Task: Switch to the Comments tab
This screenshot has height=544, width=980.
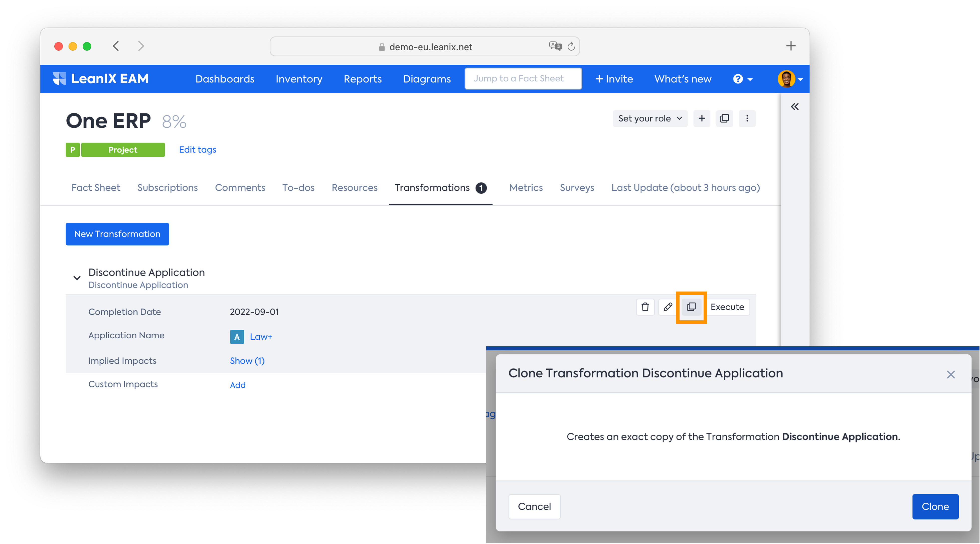Action: (240, 188)
